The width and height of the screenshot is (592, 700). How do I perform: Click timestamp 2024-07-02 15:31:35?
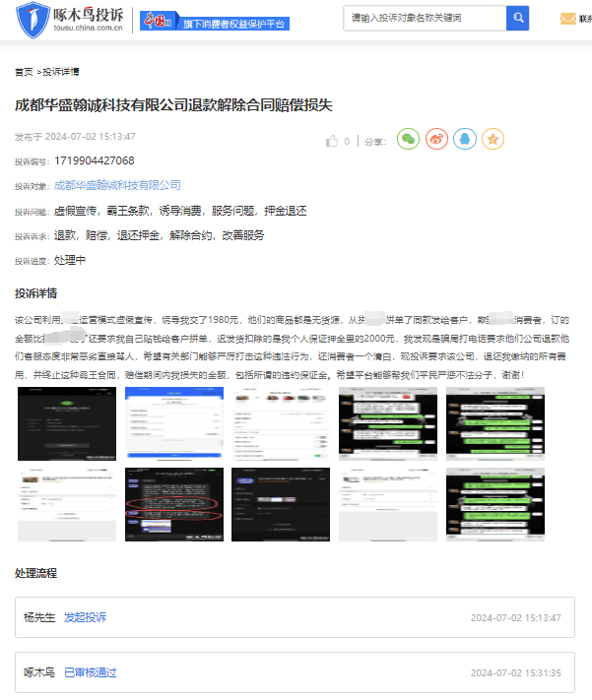(515, 672)
